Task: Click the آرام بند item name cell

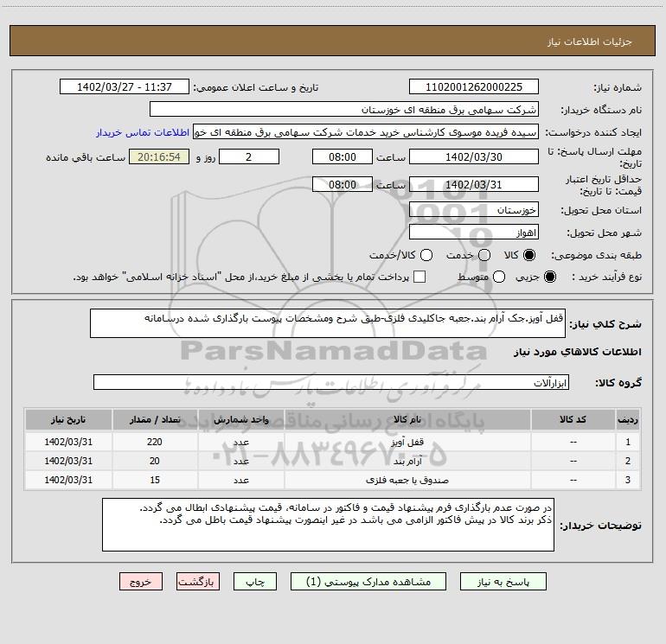Action: click(407, 461)
